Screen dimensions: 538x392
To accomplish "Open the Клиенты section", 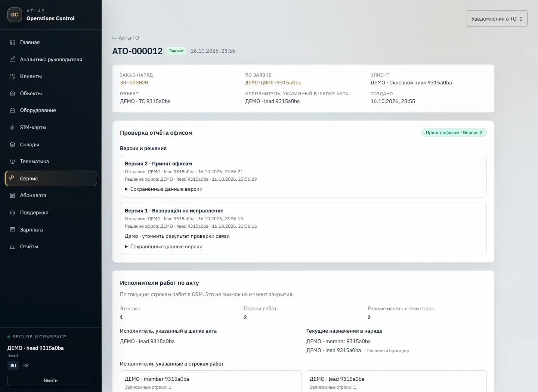I will tap(51, 76).
